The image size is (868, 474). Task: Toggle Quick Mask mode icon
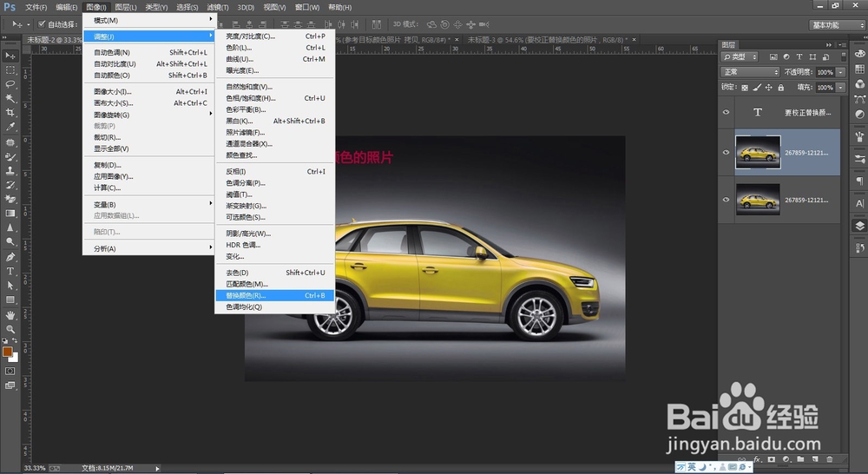click(10, 371)
